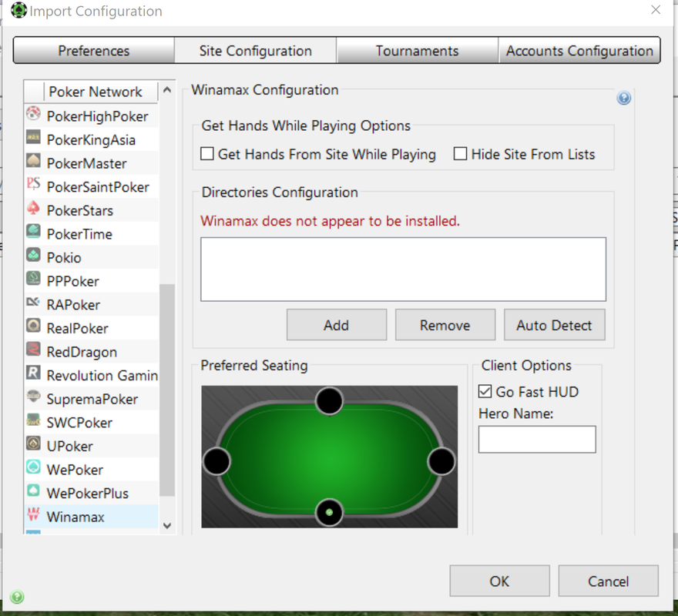Click the Poker Network column header
The height and width of the screenshot is (616, 678).
(101, 92)
